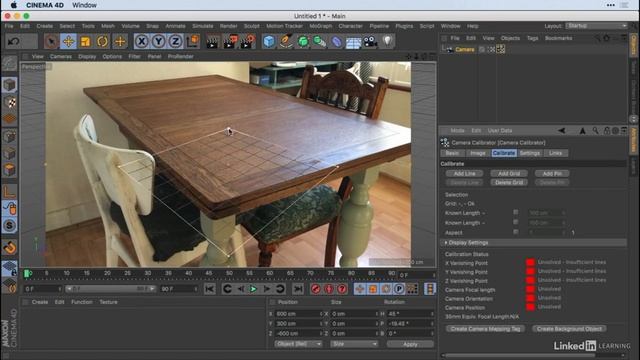Viewport: 640px width, 360px height.
Task: Open Object Manager Tags menu
Action: pyautogui.click(x=532, y=38)
